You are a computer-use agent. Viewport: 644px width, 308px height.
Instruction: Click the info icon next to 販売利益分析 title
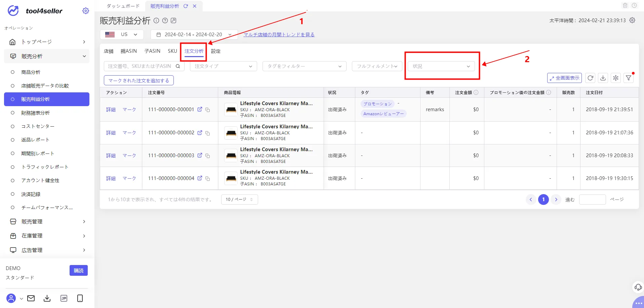(x=156, y=20)
